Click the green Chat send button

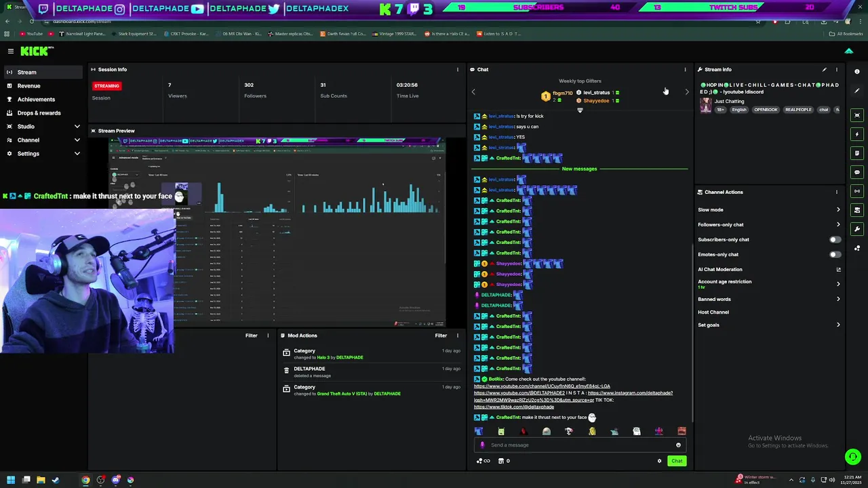677,461
